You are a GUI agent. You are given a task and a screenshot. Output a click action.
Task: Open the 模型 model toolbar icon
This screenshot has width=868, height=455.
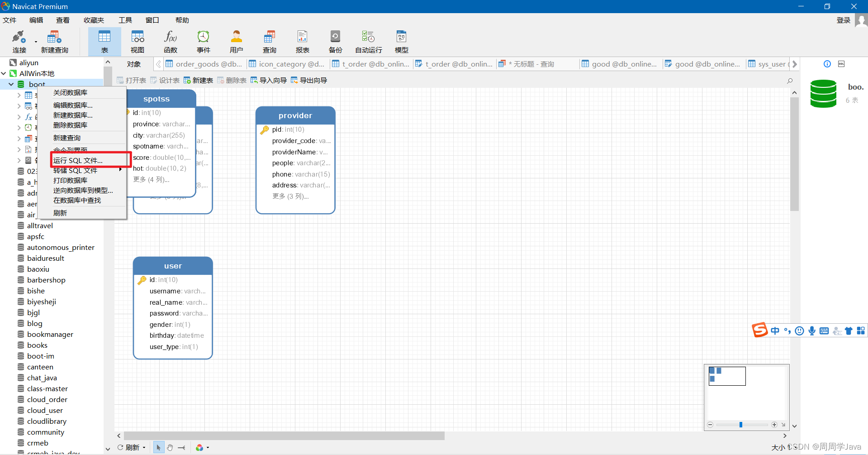(402, 42)
